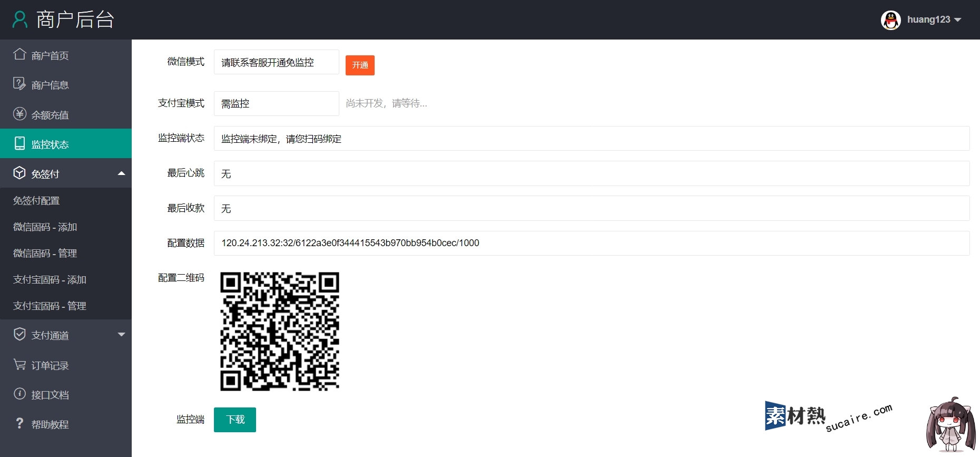
Task: Click the QQ penguin avatar
Action: pyautogui.click(x=891, y=20)
